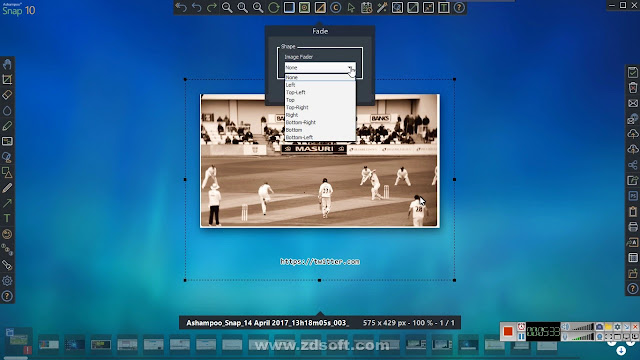Click the share icon on right panel

click(633, 165)
